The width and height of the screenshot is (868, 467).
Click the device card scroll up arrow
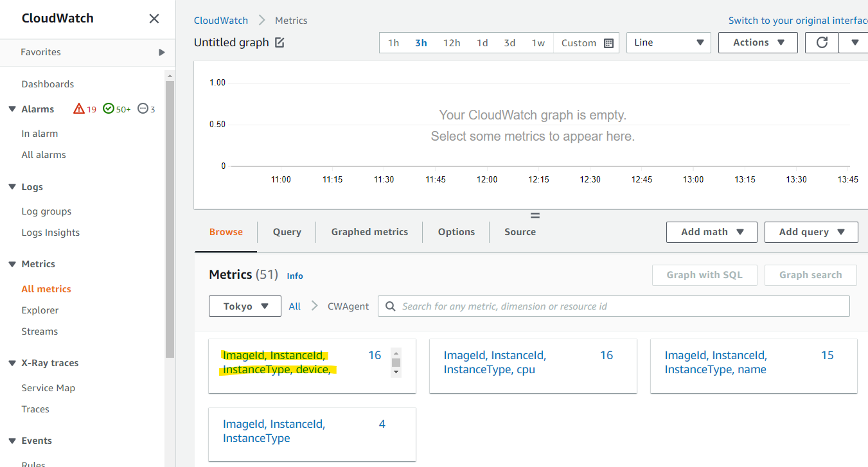click(396, 353)
